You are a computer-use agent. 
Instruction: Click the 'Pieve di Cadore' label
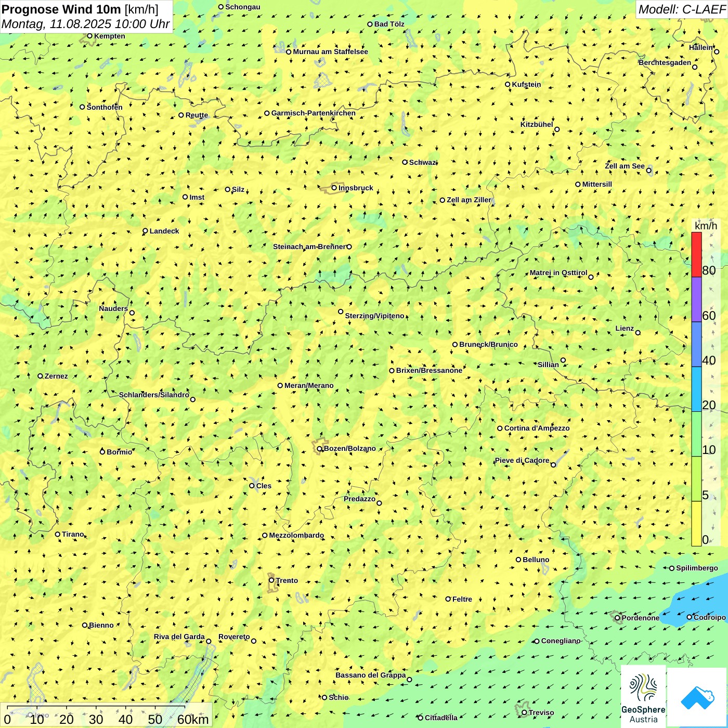[522, 460]
